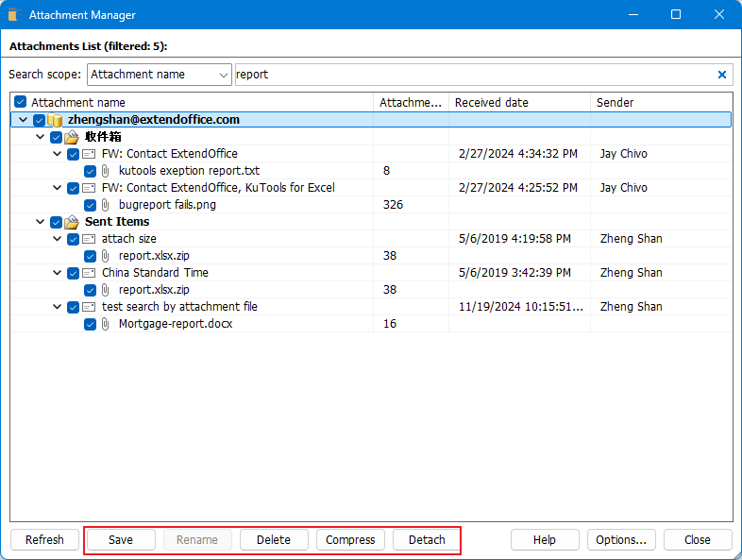Click the Compress button
Screen dimensions: 742x560
[350, 540]
